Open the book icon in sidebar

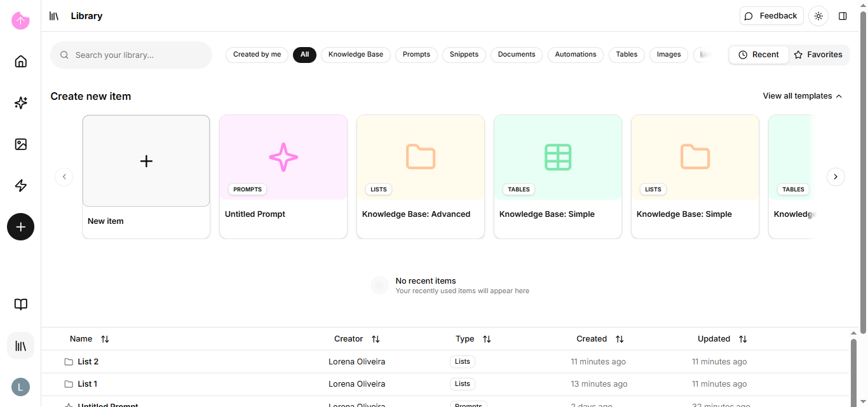pyautogui.click(x=21, y=305)
